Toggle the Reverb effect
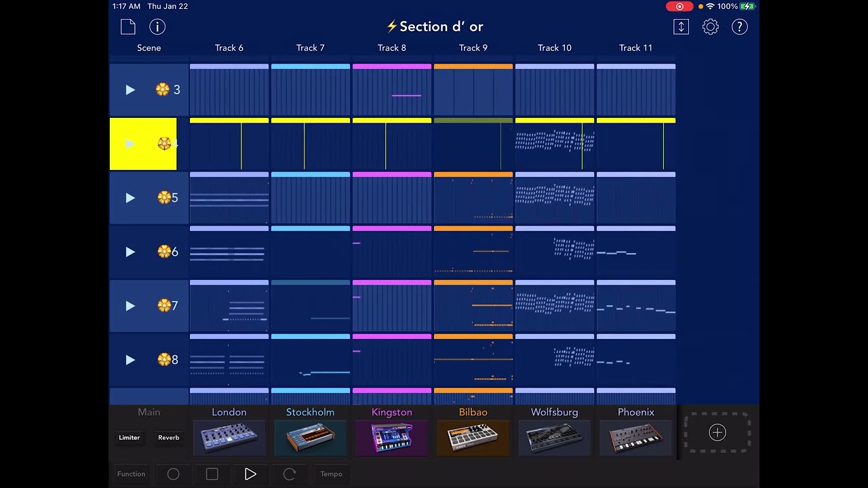The image size is (868, 488). (169, 438)
